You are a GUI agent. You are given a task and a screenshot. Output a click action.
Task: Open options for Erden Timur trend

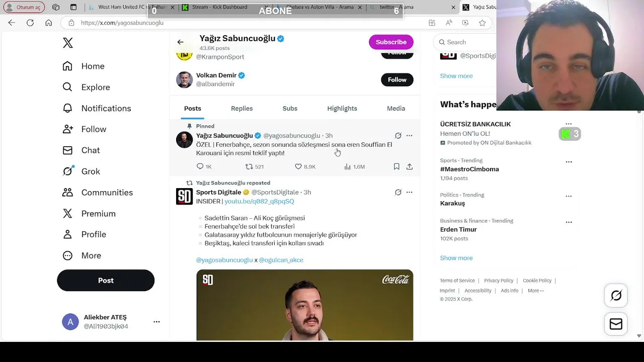coord(569,222)
